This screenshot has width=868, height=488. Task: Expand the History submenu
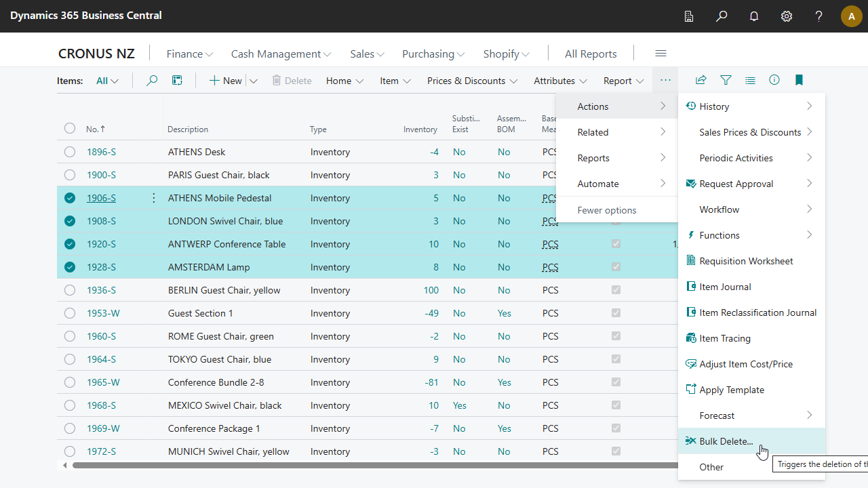point(751,106)
